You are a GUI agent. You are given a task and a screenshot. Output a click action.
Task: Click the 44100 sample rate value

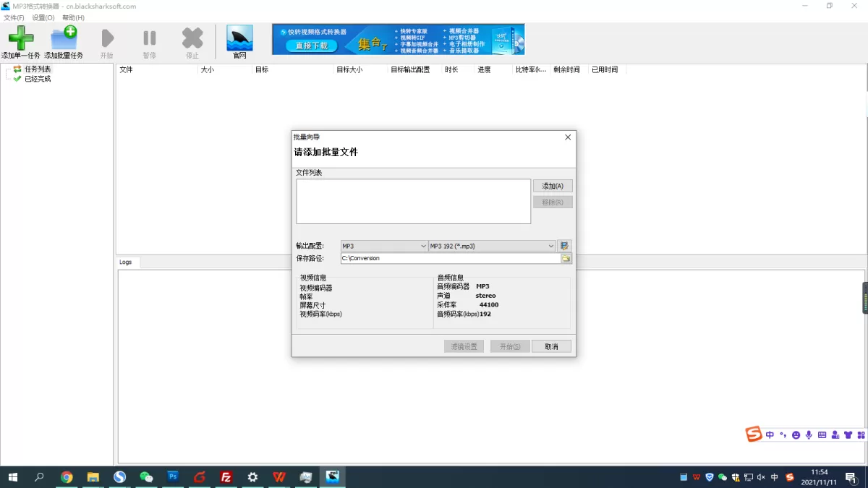click(x=489, y=304)
